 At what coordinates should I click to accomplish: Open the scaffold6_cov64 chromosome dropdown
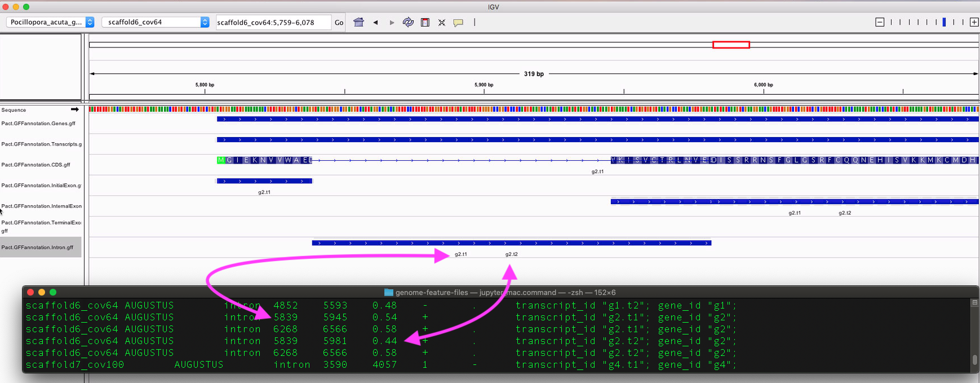pyautogui.click(x=156, y=22)
